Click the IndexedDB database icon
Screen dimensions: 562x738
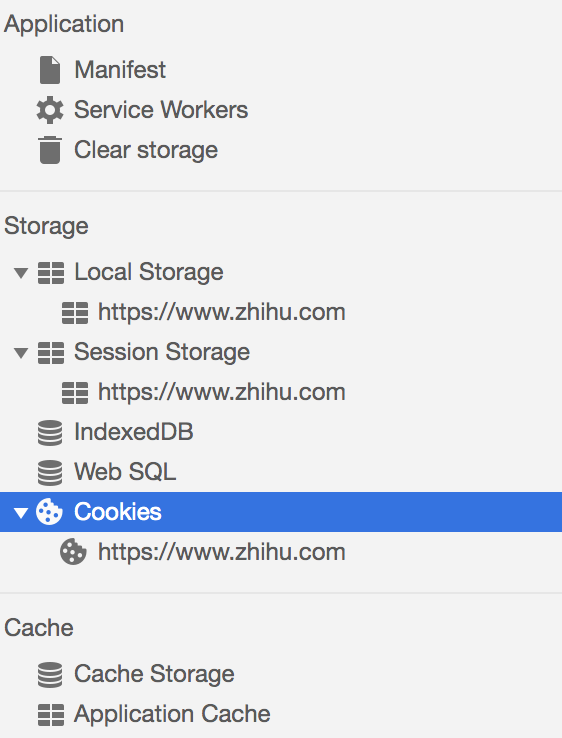pyautogui.click(x=50, y=433)
